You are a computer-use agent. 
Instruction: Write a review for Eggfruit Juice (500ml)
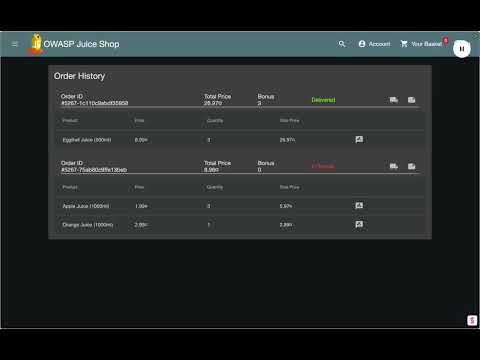[x=359, y=139]
